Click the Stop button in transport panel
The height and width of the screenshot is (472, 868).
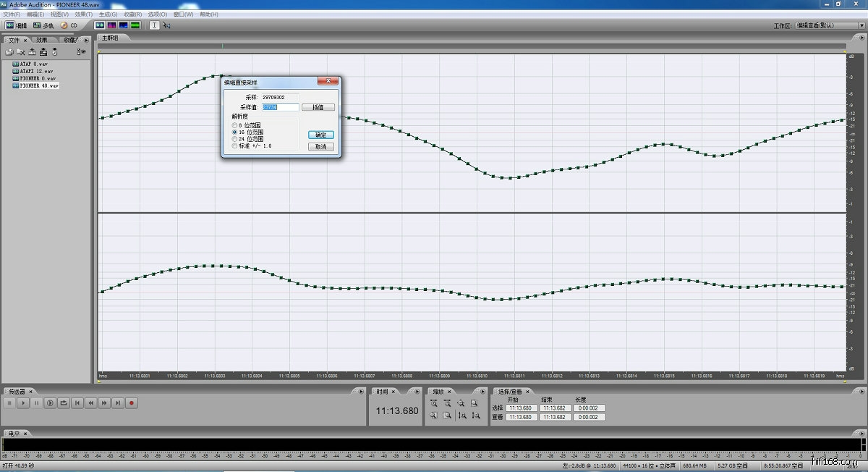[9, 403]
